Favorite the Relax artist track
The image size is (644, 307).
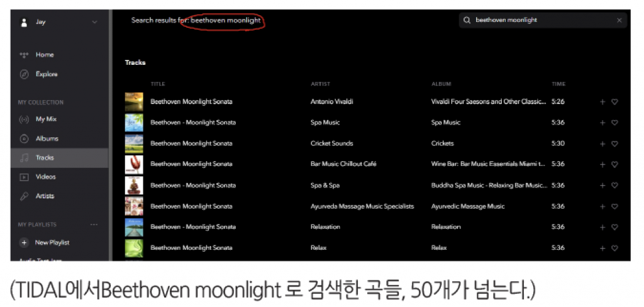point(615,248)
